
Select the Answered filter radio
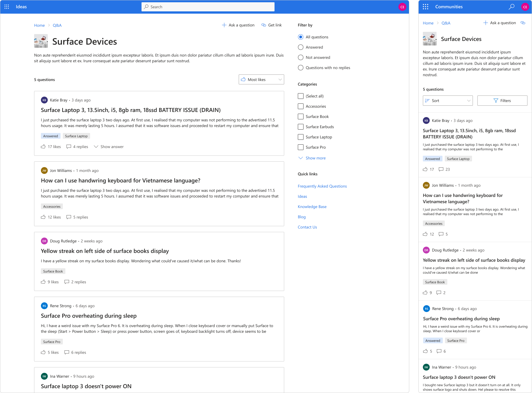[301, 47]
